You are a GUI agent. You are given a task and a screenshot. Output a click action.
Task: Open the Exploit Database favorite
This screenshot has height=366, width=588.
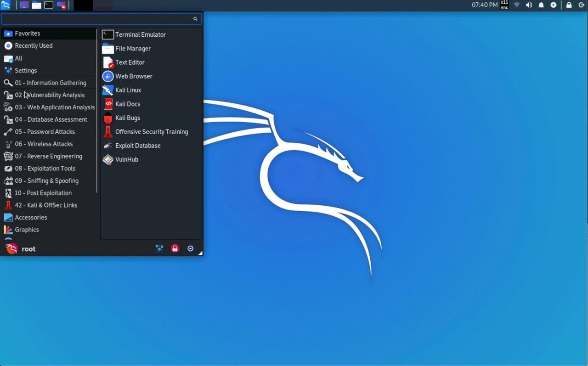137,146
